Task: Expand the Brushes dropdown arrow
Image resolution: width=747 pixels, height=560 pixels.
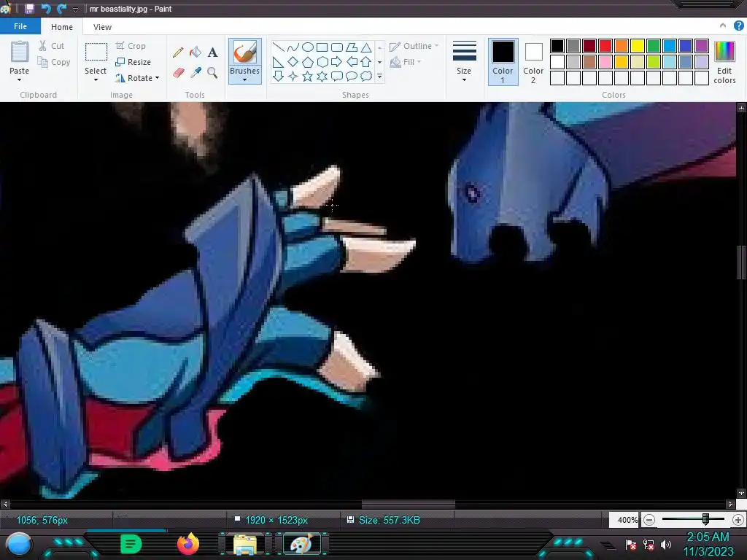Action: [245, 79]
